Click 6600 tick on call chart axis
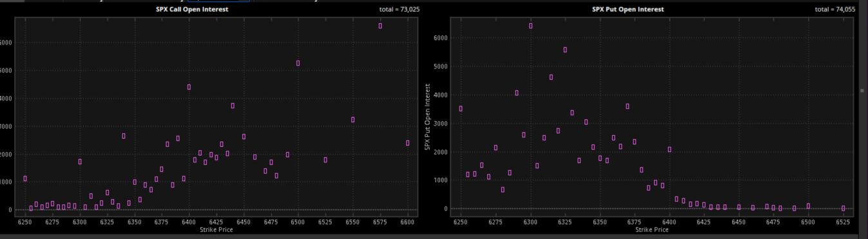This screenshot has height=239, width=868. pos(407,222)
